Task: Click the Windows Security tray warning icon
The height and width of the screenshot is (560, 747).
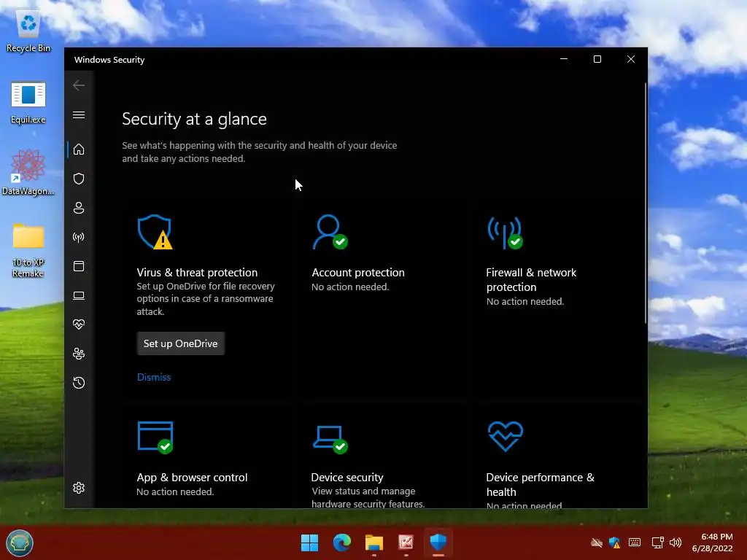Action: tap(615, 542)
